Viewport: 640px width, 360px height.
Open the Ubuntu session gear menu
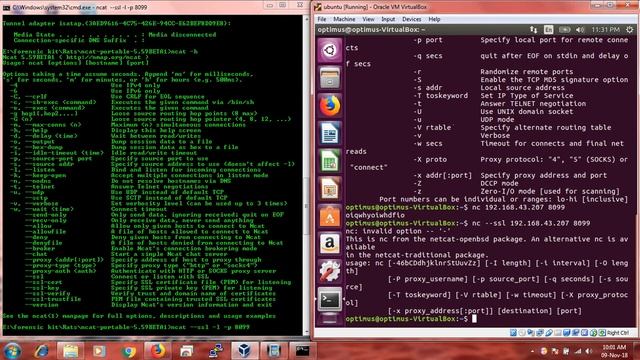tap(629, 29)
